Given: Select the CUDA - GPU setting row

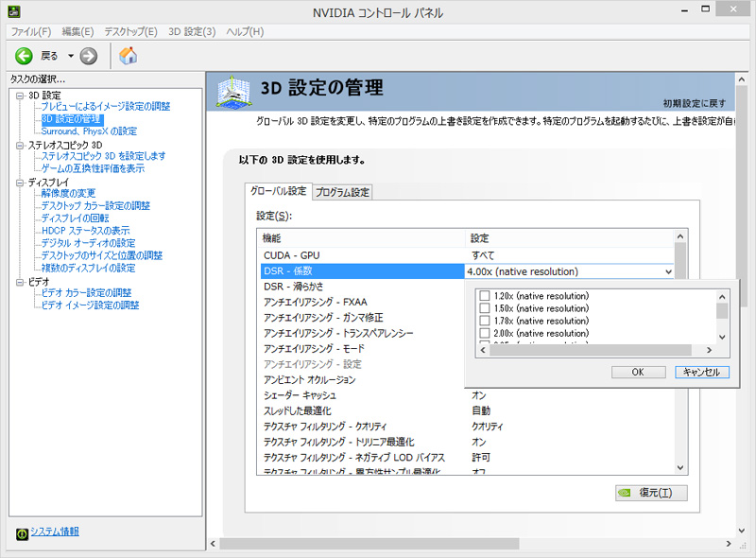Looking at the screenshot, I should pos(467,255).
